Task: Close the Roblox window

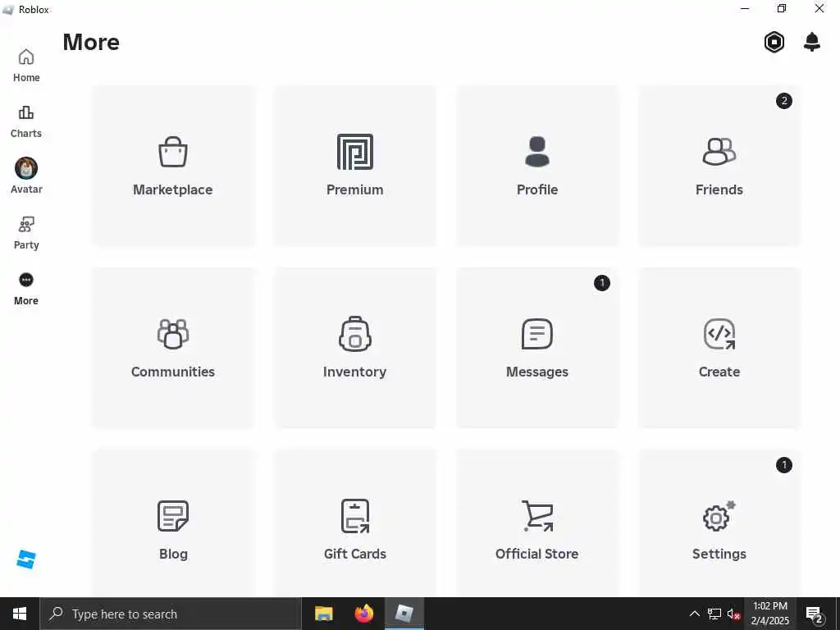Action: coord(819,8)
